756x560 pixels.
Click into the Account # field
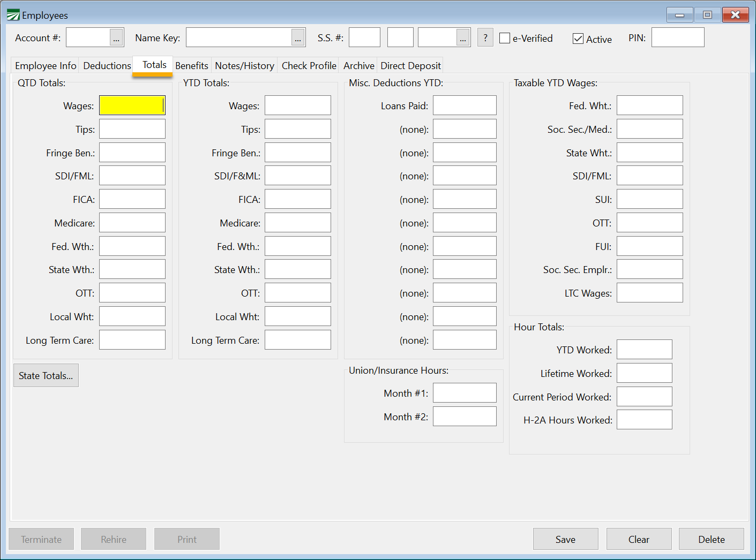88,37
